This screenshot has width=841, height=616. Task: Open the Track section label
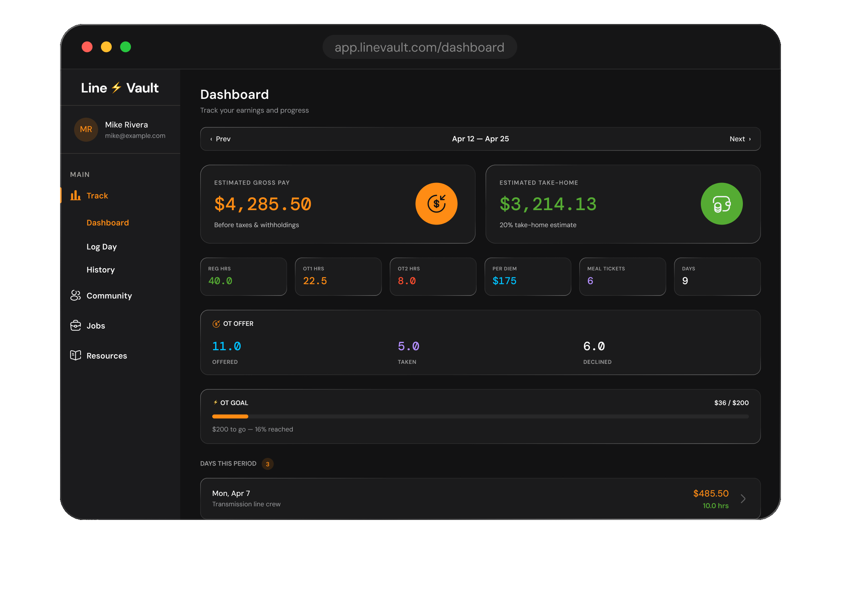click(97, 195)
